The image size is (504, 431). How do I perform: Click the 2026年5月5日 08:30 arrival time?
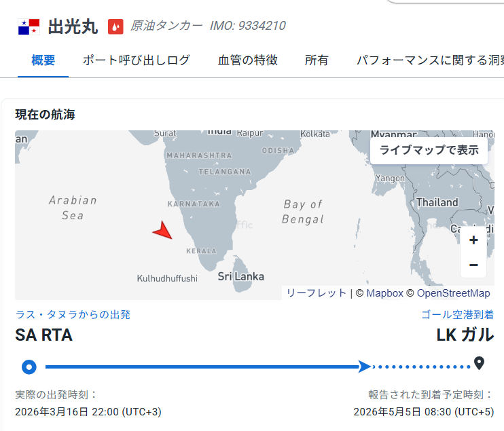(424, 412)
